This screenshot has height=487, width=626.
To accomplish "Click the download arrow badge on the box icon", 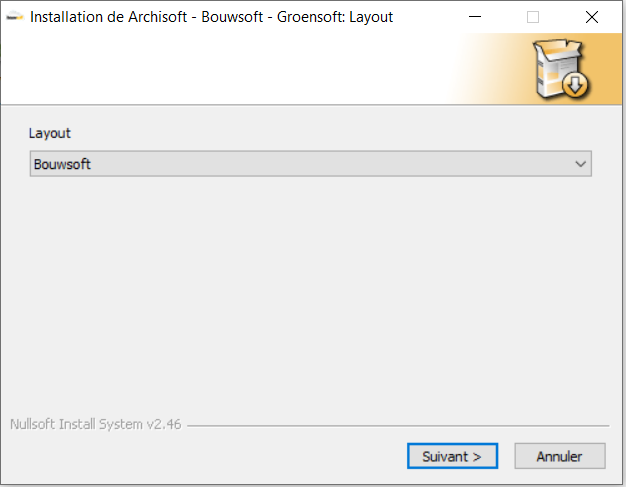I will tap(575, 85).
